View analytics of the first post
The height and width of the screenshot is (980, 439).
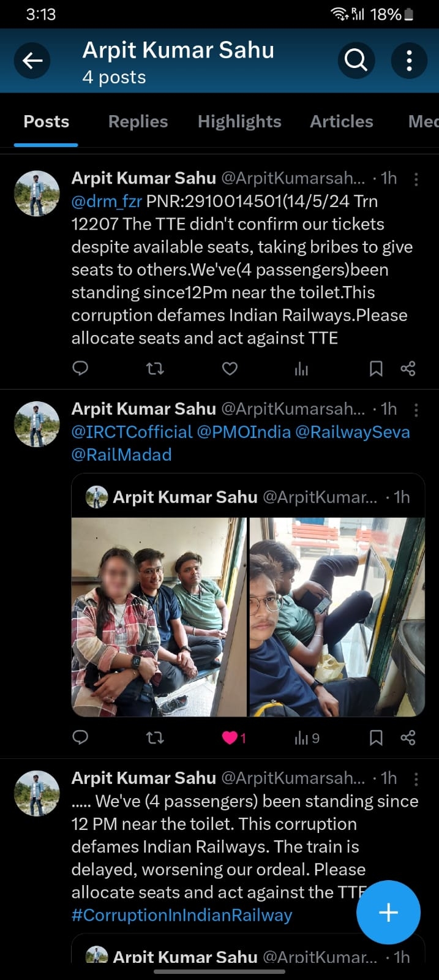301,368
